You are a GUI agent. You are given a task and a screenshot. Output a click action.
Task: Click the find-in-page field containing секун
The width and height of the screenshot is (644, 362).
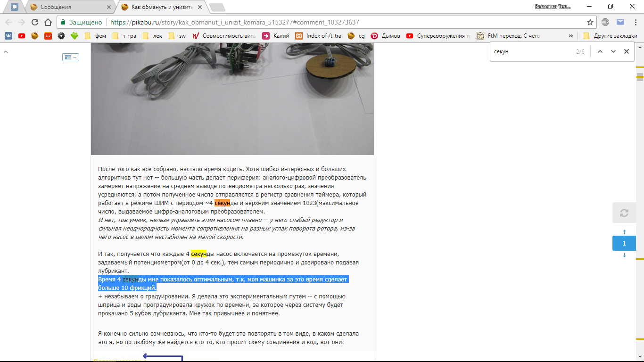click(x=533, y=51)
